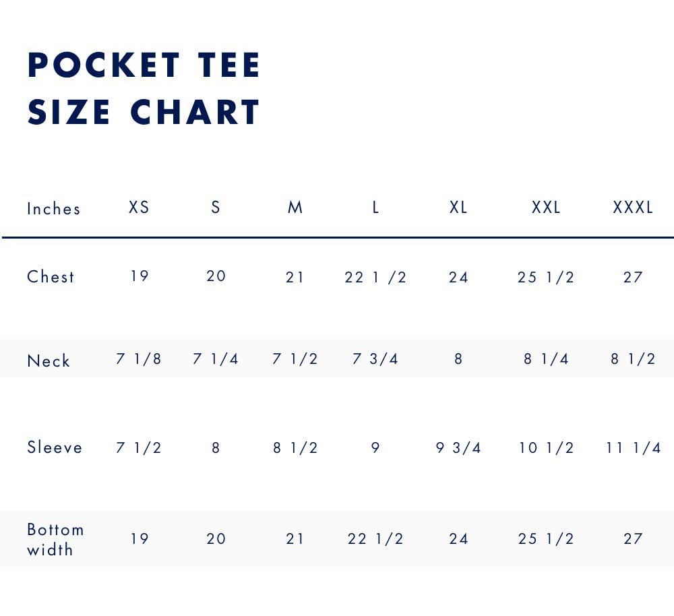Click the L size column header

pos(375,208)
